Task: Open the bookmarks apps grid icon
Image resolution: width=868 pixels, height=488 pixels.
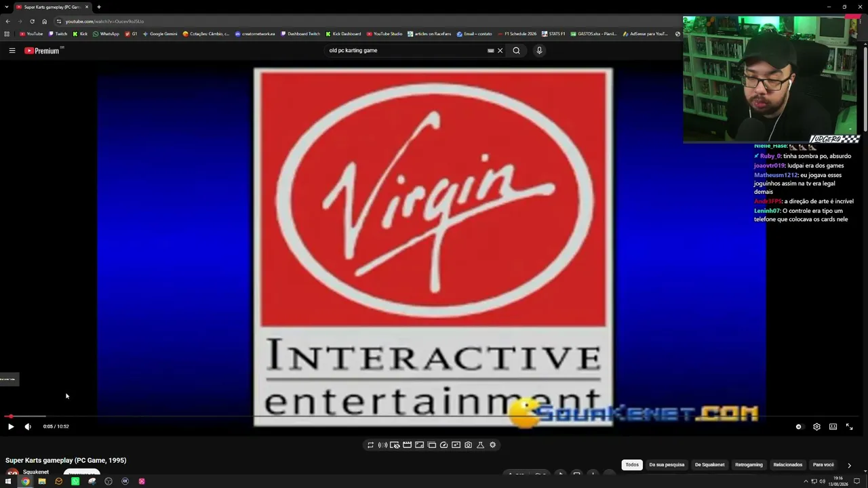Action: 7,34
